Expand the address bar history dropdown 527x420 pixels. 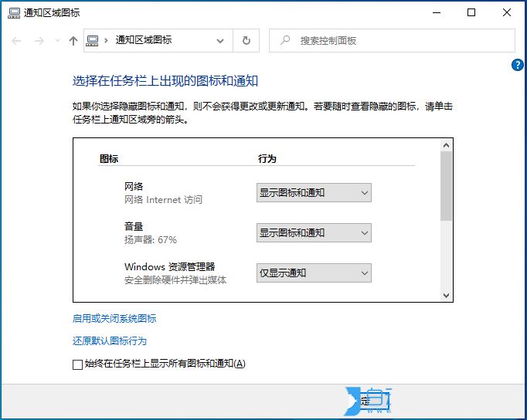(x=220, y=41)
